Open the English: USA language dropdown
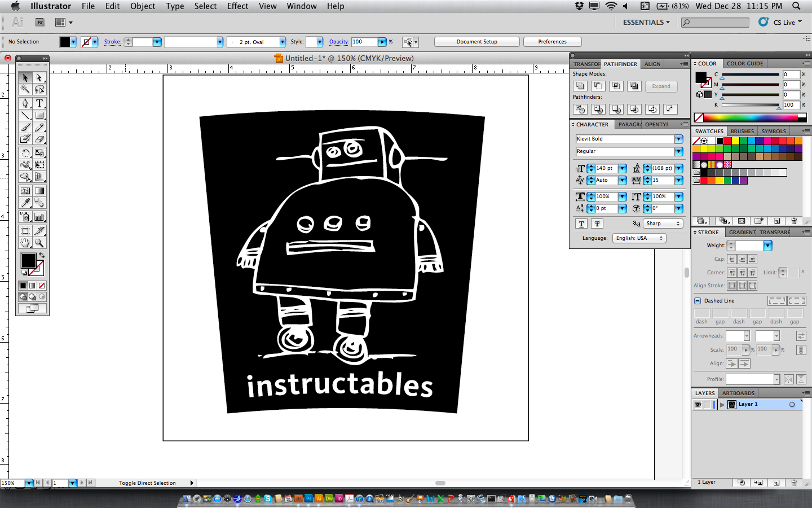 click(639, 238)
